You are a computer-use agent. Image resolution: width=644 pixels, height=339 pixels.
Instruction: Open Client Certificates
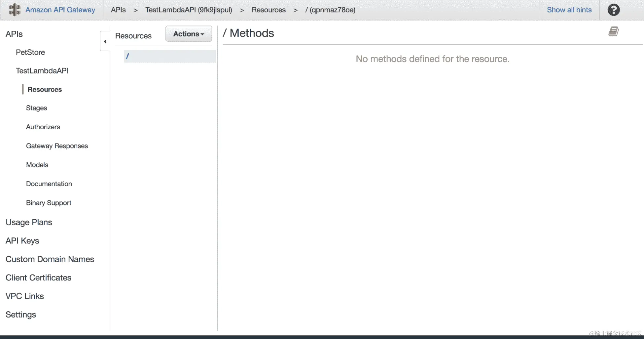(x=38, y=278)
